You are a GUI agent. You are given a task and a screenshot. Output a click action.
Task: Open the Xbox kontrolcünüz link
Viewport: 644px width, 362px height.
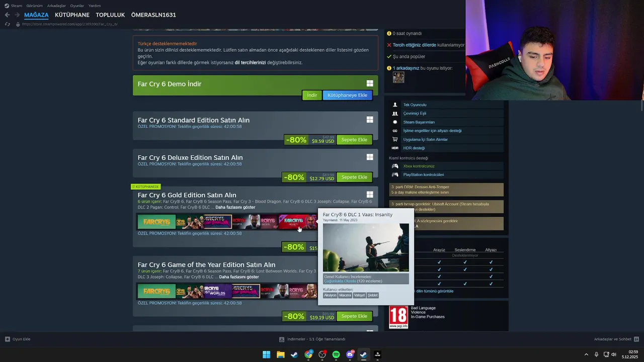tap(419, 166)
